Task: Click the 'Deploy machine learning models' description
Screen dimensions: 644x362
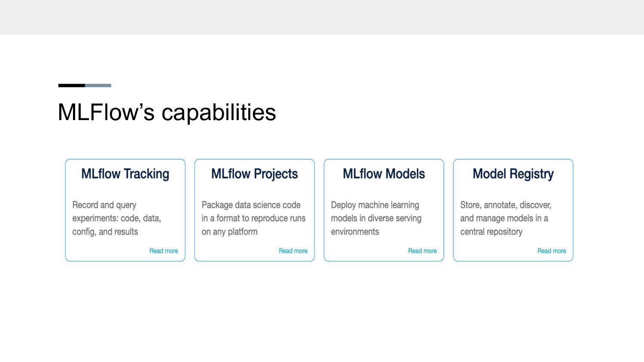Action: coord(376,218)
